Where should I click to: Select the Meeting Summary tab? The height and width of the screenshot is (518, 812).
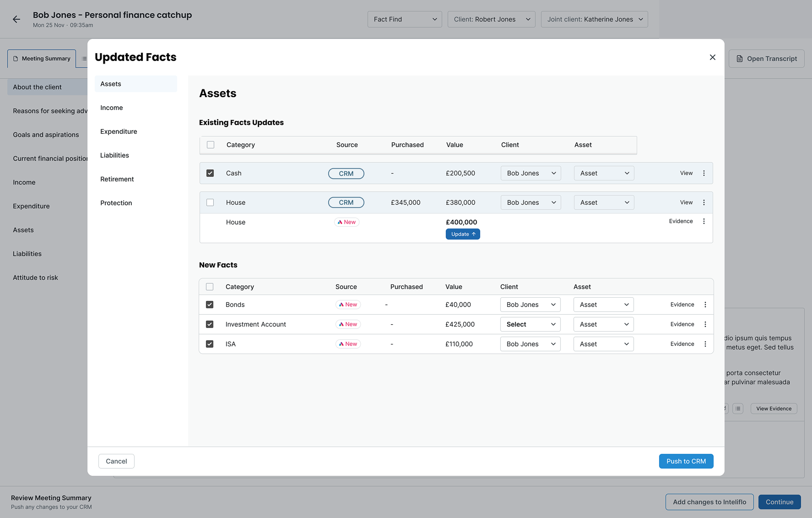(x=42, y=59)
